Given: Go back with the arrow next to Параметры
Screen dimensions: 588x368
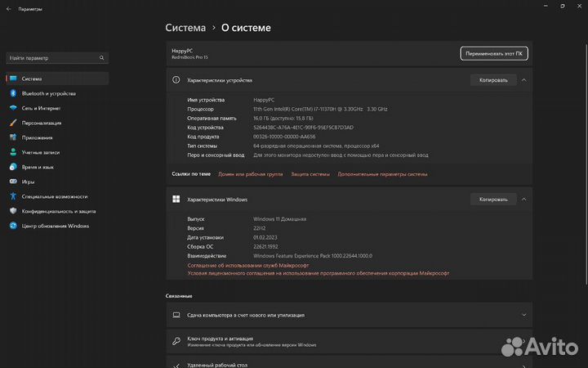Looking at the screenshot, I should coord(7,9).
